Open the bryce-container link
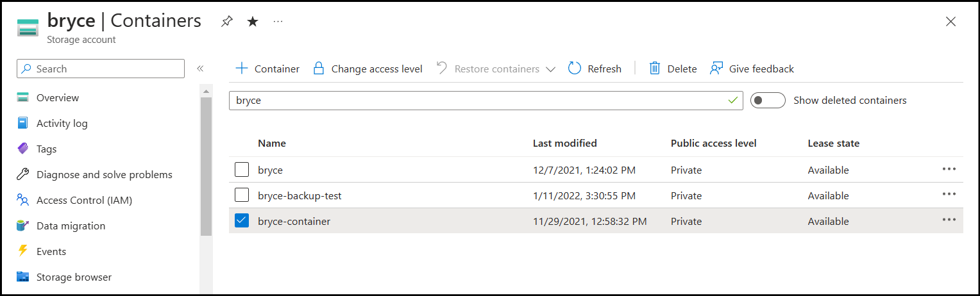The height and width of the screenshot is (296, 980). [x=294, y=221]
